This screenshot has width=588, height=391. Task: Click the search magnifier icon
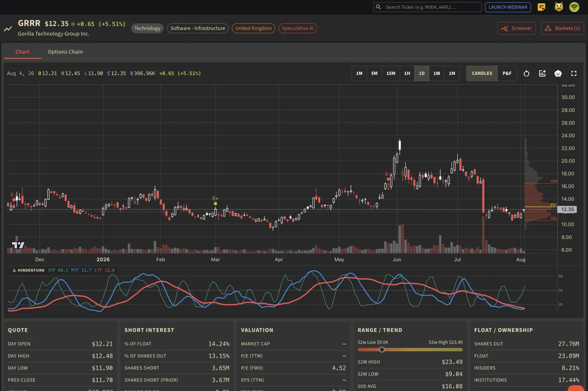coord(378,7)
